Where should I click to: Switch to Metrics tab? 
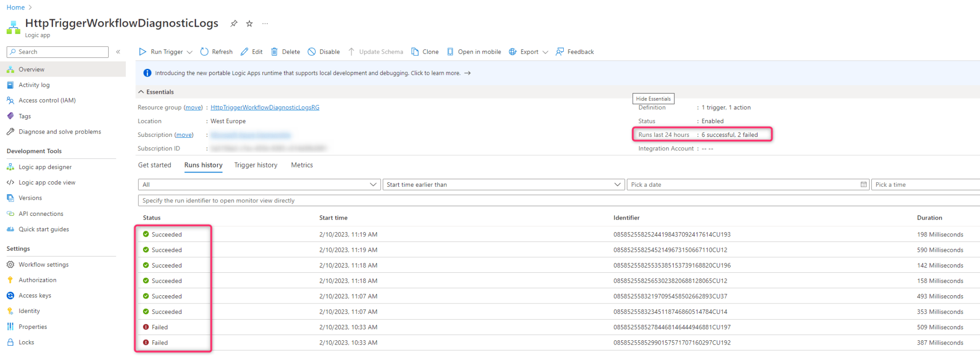[302, 165]
